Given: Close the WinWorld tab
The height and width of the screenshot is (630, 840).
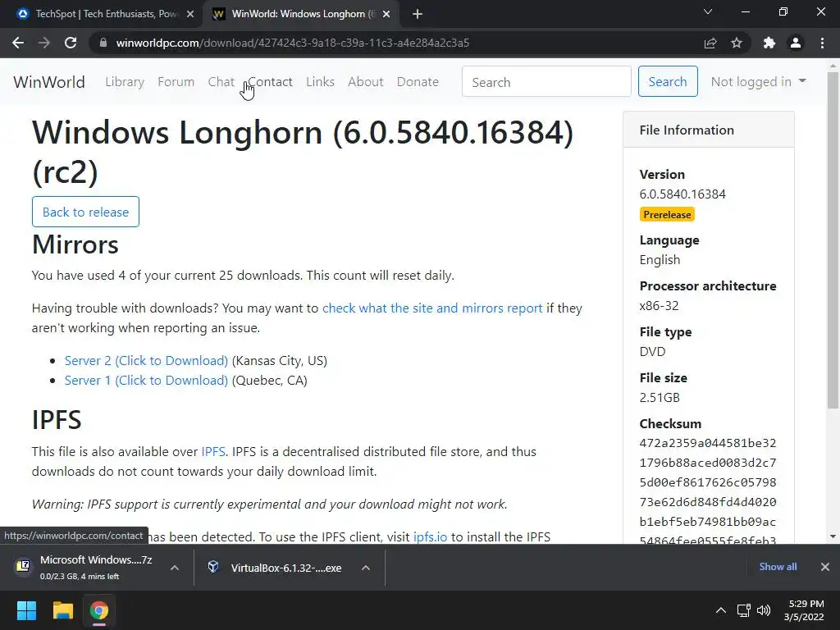Looking at the screenshot, I should tap(386, 14).
